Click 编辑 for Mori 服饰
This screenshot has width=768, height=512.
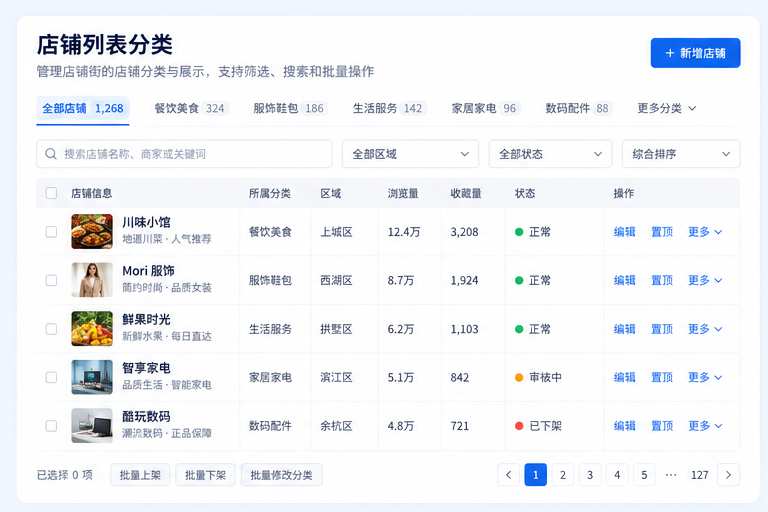click(x=624, y=280)
